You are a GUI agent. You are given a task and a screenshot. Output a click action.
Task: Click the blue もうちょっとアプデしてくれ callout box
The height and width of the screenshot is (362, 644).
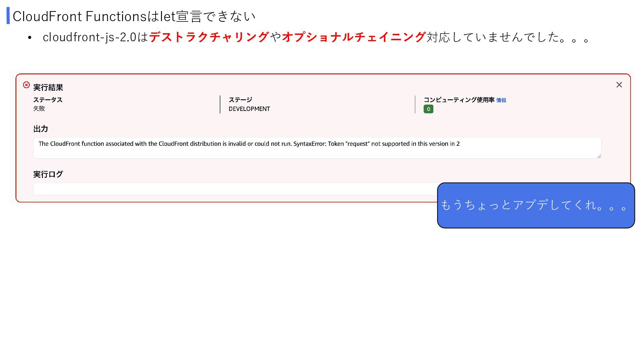[536, 205]
